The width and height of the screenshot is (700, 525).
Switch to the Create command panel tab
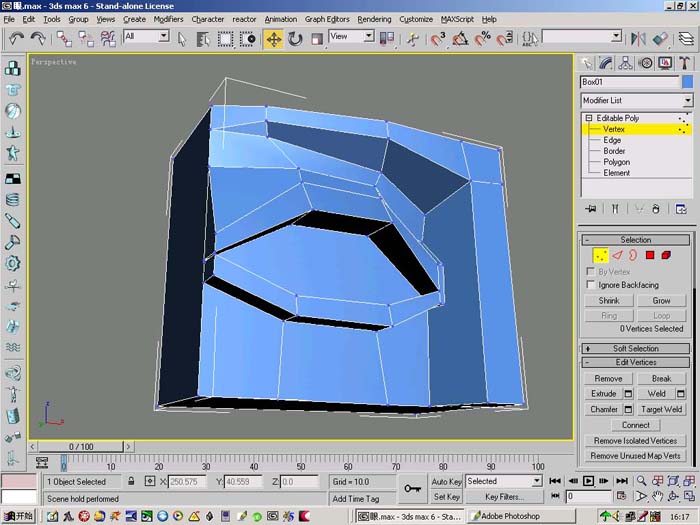[587, 63]
